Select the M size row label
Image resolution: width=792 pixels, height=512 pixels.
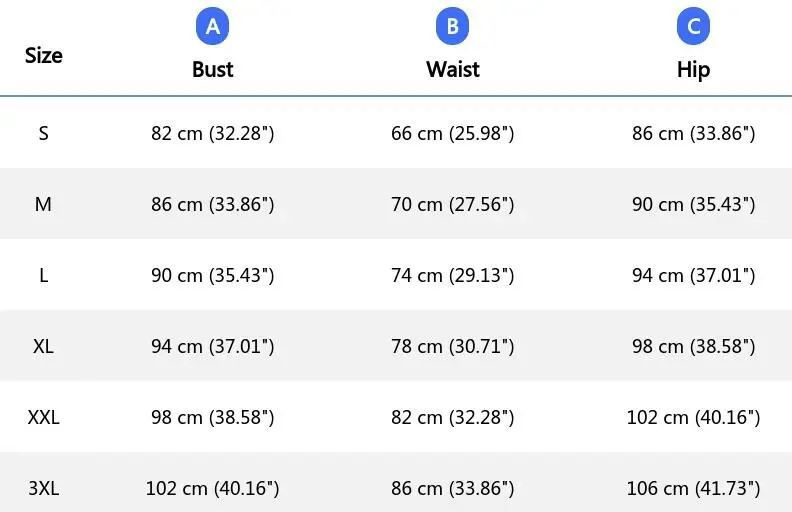pos(43,204)
